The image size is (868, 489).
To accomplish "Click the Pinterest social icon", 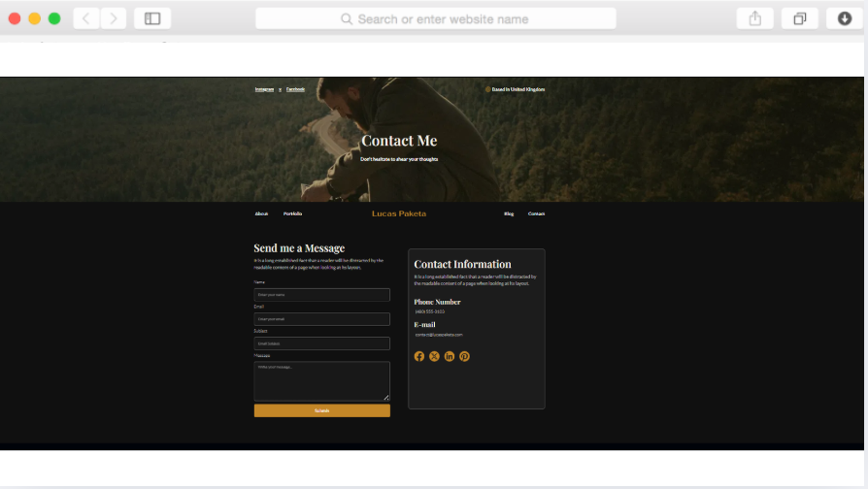I will (464, 356).
